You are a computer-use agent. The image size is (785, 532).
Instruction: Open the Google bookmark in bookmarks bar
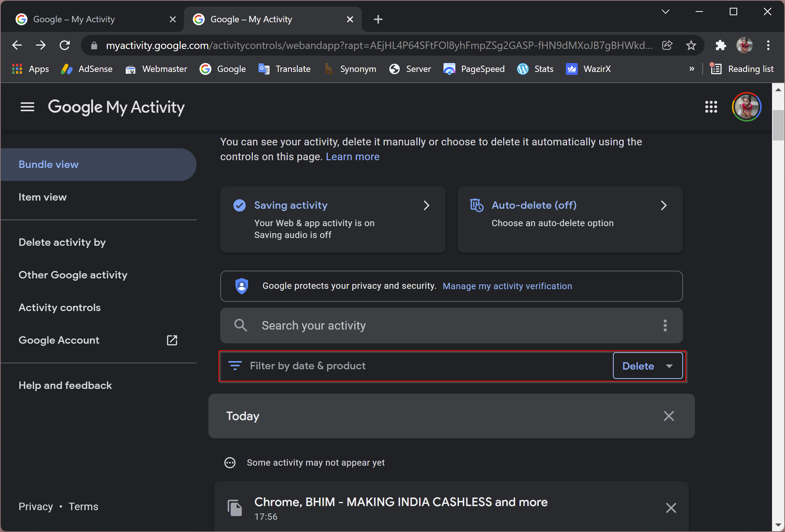point(222,69)
